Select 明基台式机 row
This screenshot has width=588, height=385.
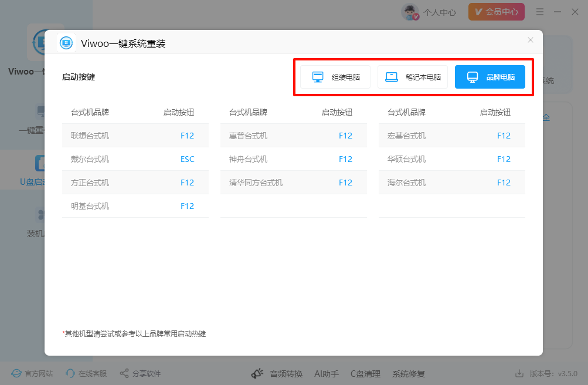pyautogui.click(x=135, y=206)
